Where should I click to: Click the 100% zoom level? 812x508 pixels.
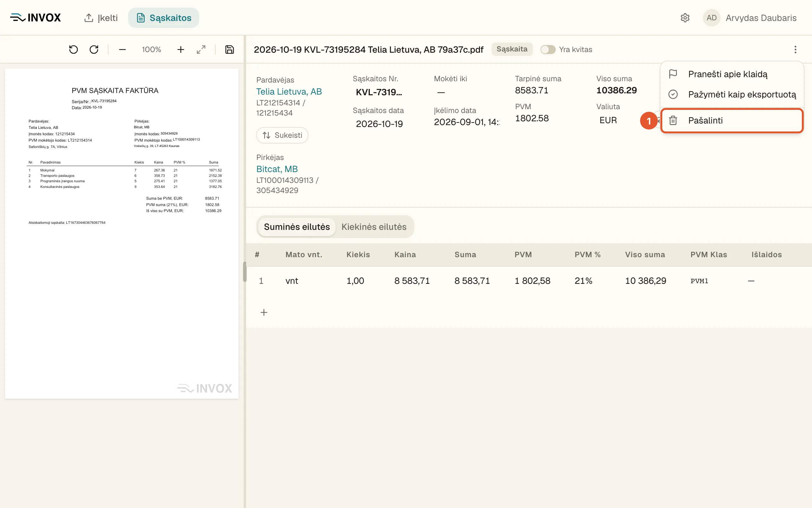151,50
